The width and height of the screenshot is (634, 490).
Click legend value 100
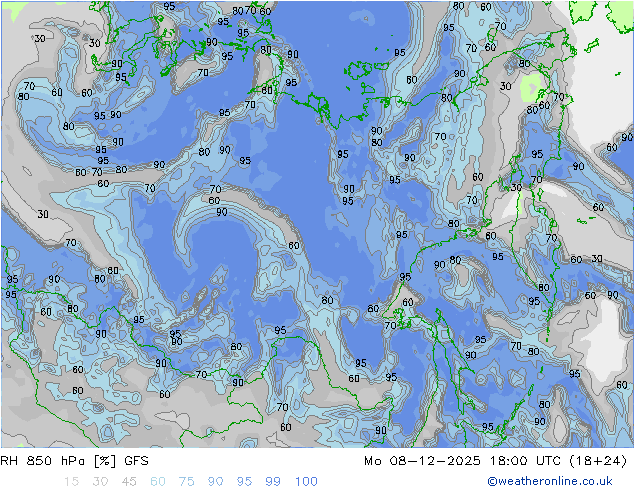[x=306, y=482]
